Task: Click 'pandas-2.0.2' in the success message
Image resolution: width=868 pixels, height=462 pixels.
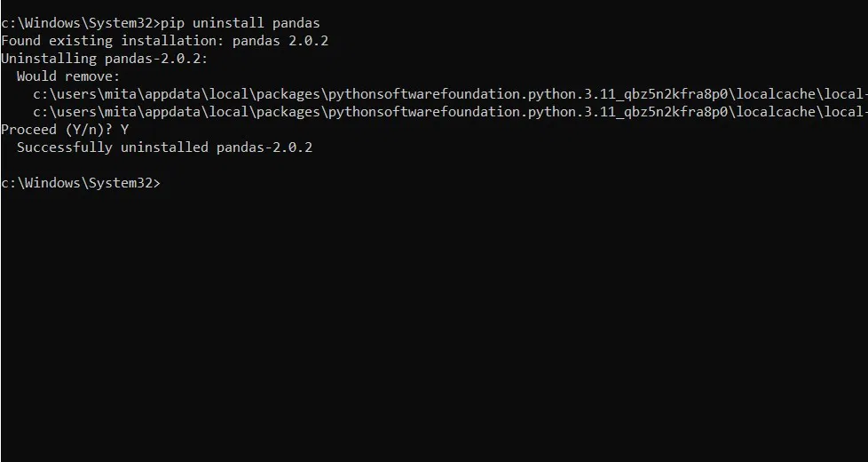Action: pyautogui.click(x=264, y=147)
